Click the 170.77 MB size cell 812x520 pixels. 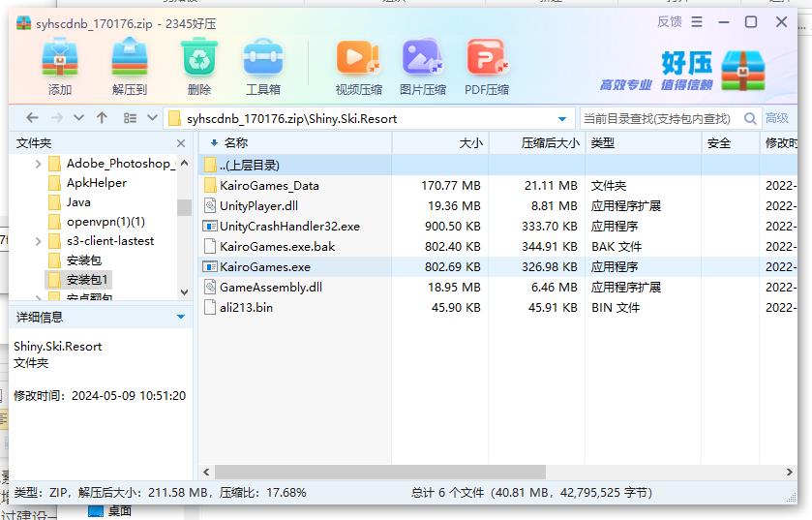(451, 185)
